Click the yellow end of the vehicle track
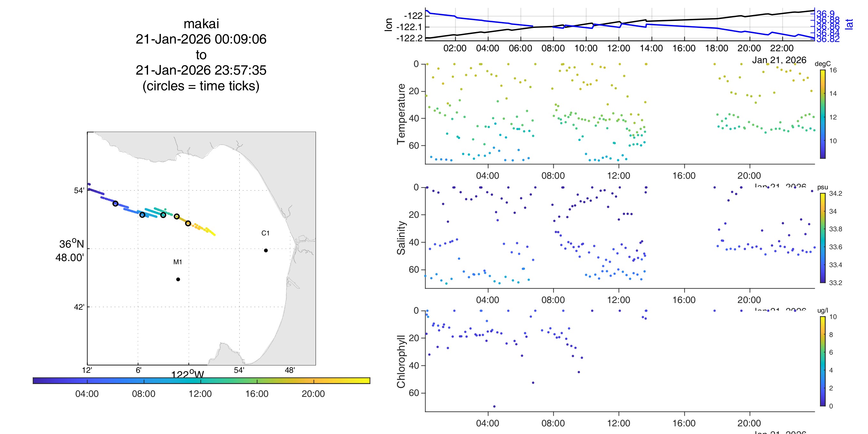Viewport: 868px width, 434px height. click(214, 234)
